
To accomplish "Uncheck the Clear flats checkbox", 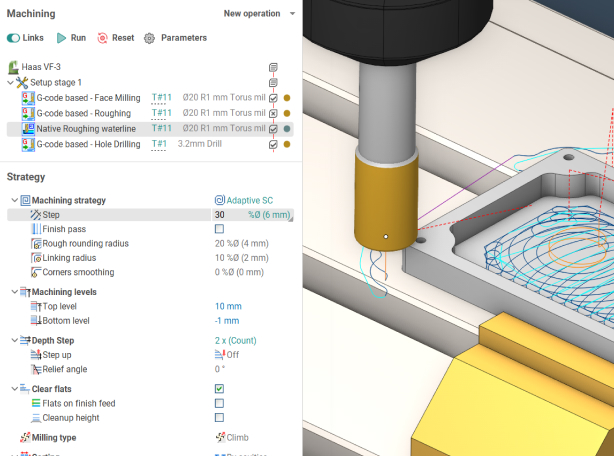I will point(219,388).
